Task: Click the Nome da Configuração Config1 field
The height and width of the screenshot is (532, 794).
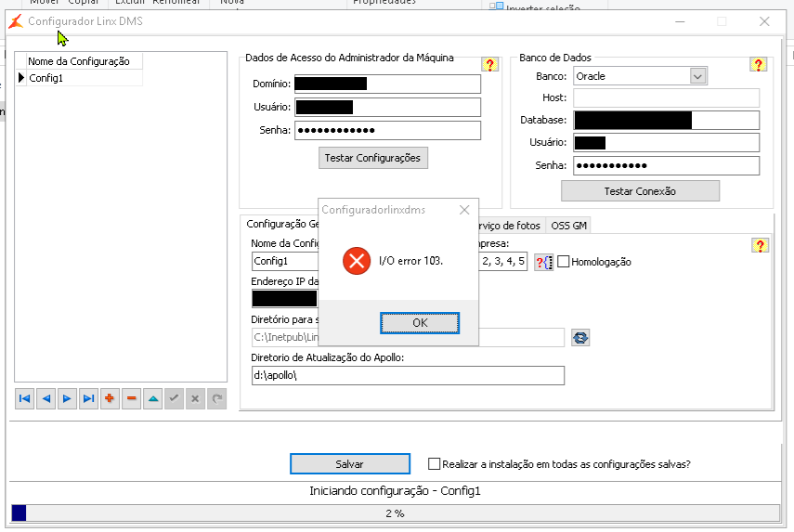Action: [284, 261]
